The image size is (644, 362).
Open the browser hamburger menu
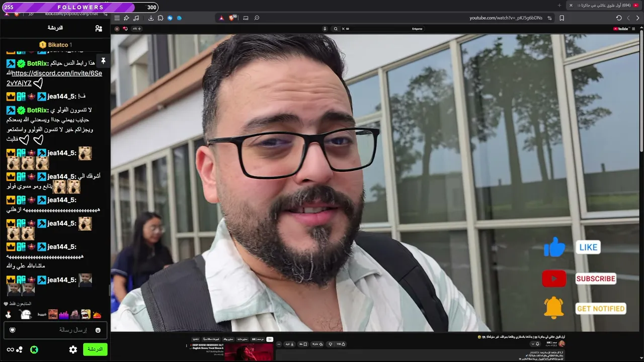(x=117, y=18)
